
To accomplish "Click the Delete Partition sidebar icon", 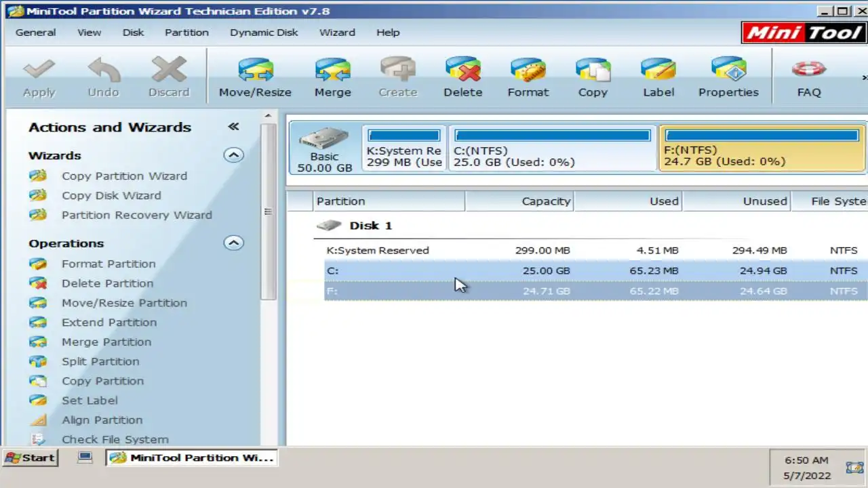I will coord(38,283).
